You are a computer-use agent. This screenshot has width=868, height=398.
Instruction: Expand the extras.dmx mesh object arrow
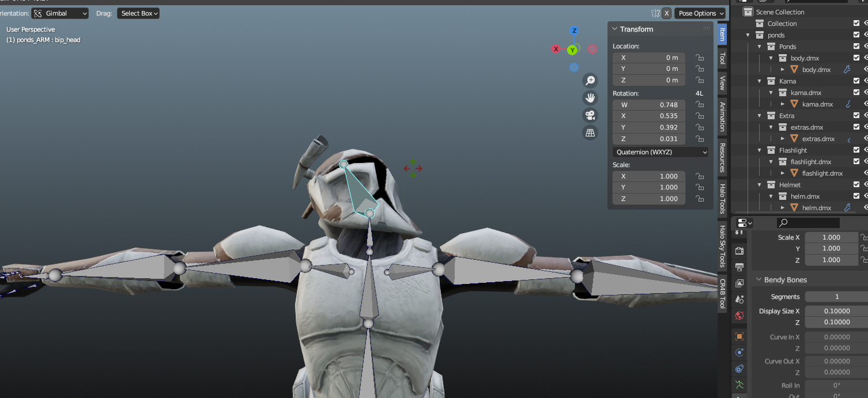click(783, 139)
